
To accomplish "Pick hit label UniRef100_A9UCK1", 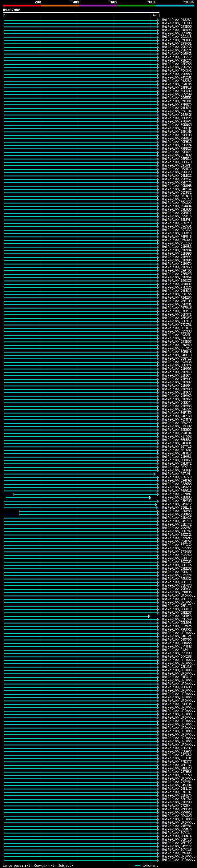I will (176, 579).
